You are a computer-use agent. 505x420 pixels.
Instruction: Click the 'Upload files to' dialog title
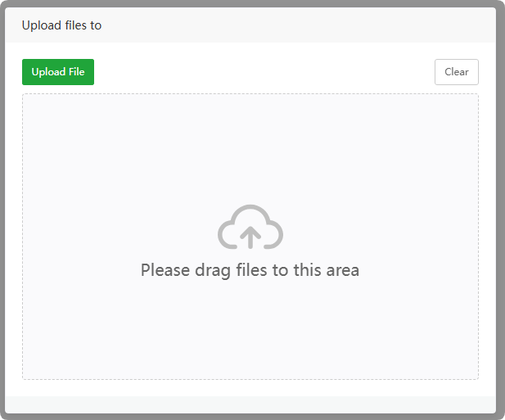[61, 25]
